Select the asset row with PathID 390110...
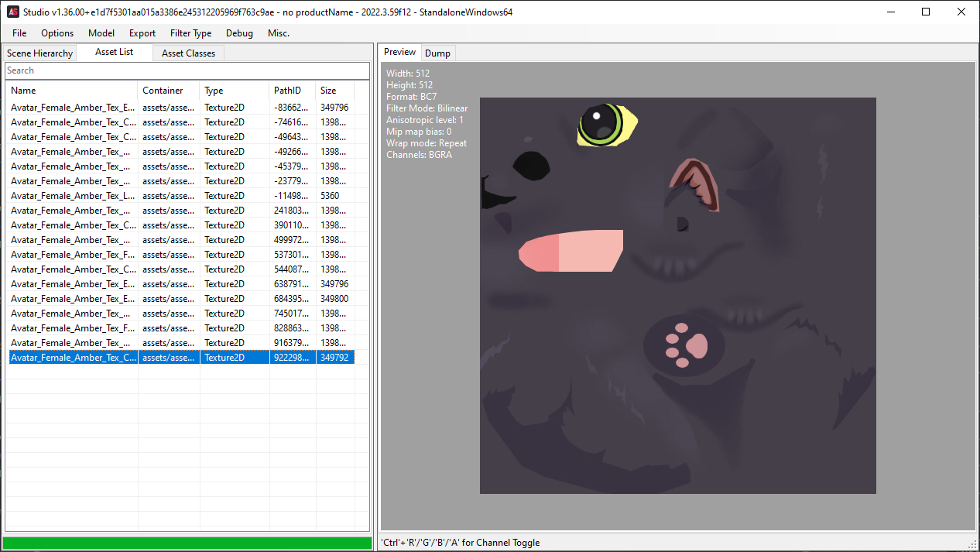 click(181, 225)
